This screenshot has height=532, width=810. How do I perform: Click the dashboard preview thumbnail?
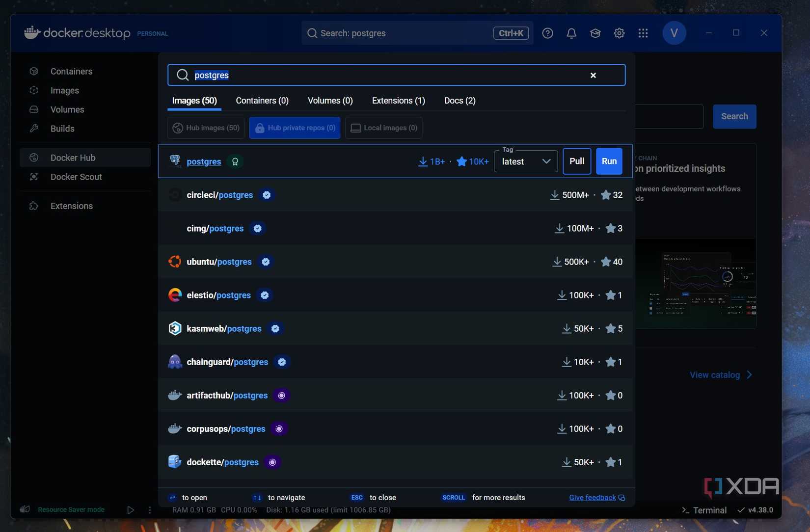click(x=696, y=284)
